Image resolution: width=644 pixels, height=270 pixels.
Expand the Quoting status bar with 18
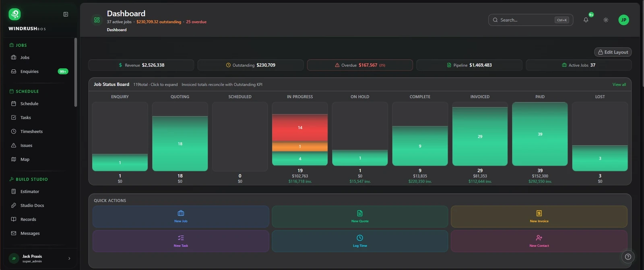[x=180, y=144]
